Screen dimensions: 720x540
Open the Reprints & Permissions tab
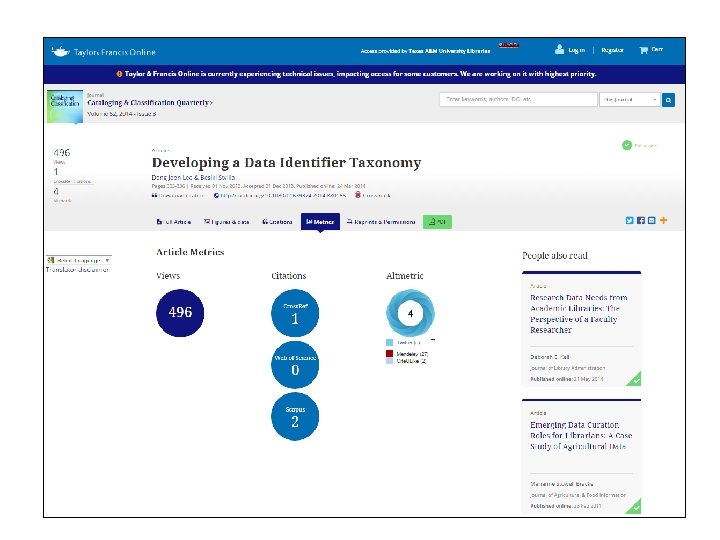[381, 222]
